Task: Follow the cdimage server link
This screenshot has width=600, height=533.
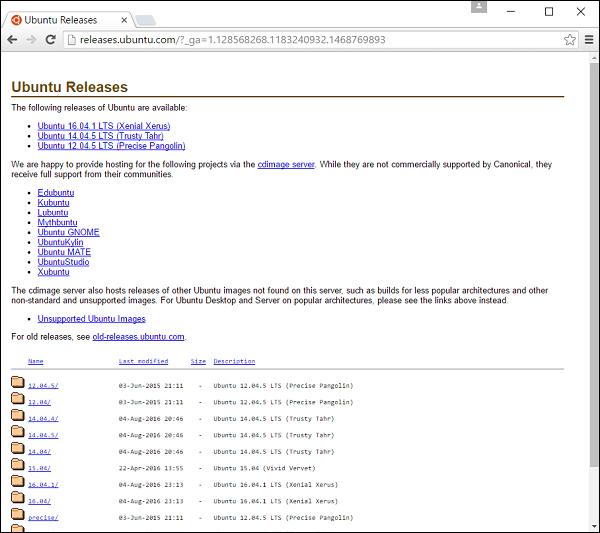Action: point(287,164)
